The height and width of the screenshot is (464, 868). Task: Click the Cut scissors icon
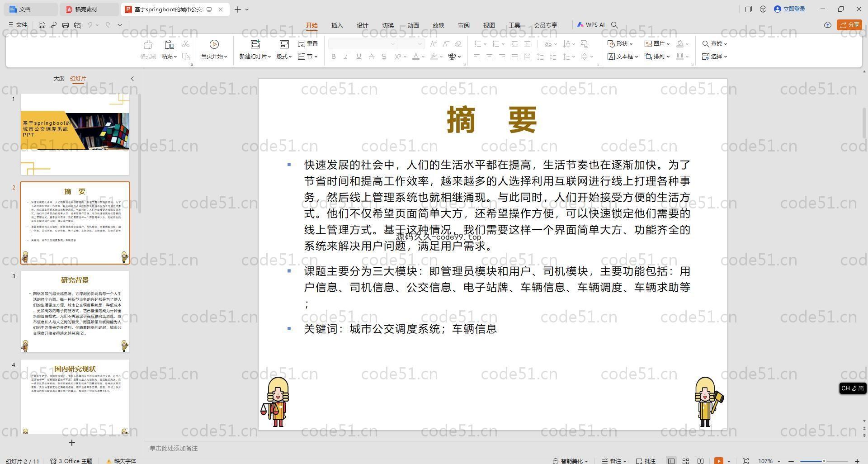click(x=186, y=44)
